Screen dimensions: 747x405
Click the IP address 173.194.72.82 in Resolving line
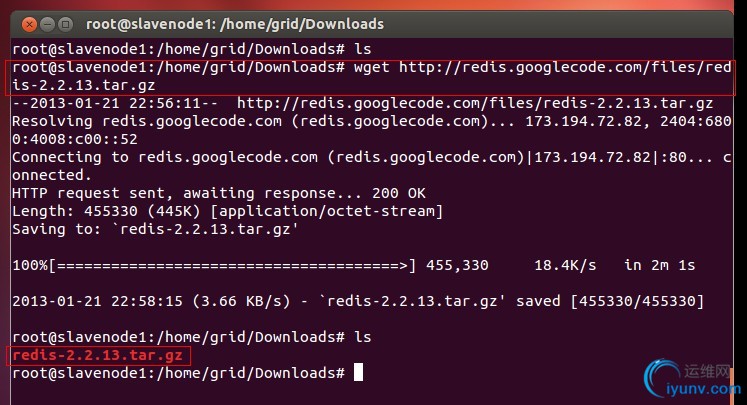click(584, 121)
